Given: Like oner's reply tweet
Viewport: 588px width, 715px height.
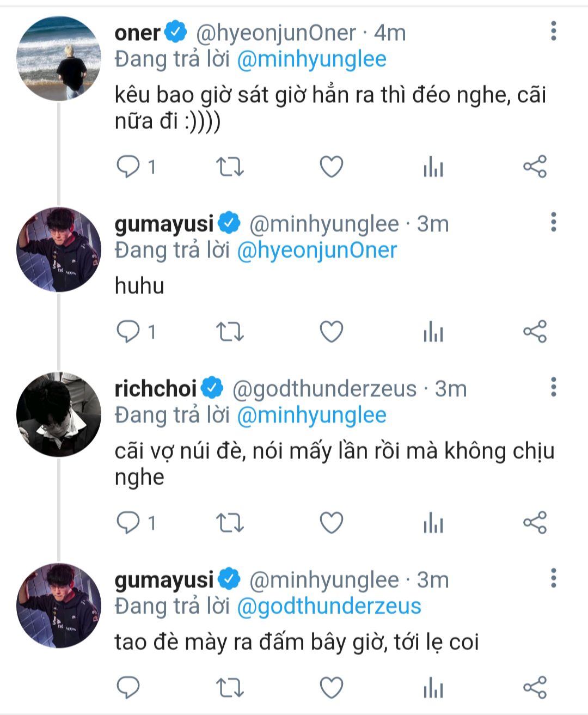Looking at the screenshot, I should click(331, 167).
